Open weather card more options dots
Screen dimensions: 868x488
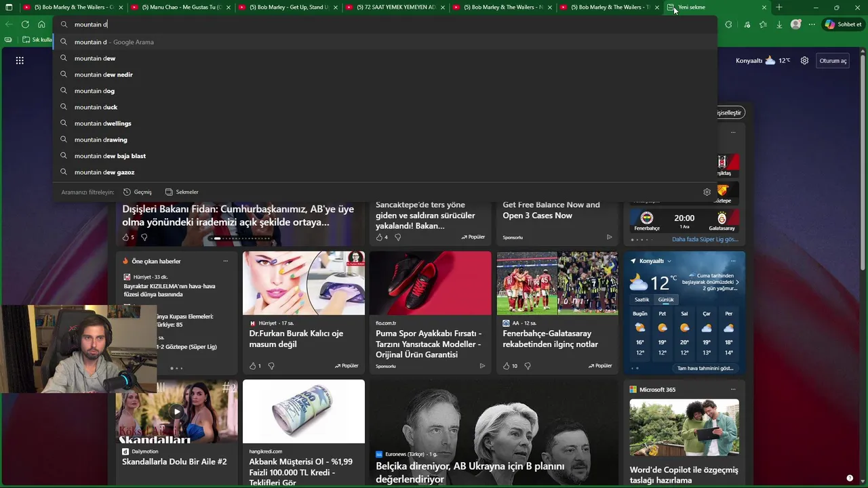pos(733,261)
